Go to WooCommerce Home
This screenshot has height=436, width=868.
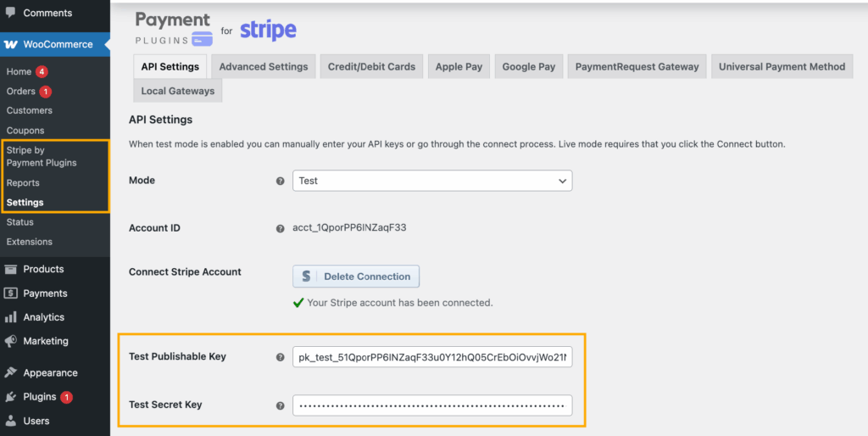click(19, 71)
